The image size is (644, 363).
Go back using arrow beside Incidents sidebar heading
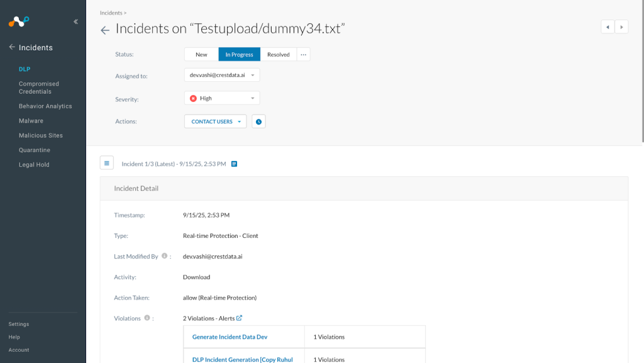point(12,47)
